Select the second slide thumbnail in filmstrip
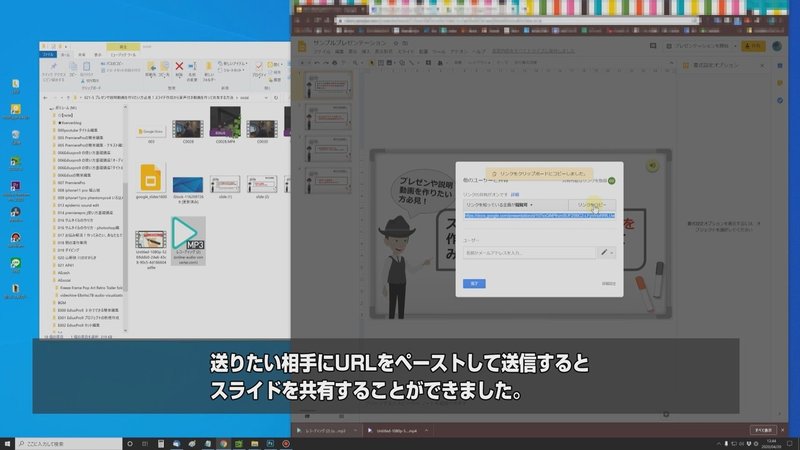The image size is (800, 450). 328,117
